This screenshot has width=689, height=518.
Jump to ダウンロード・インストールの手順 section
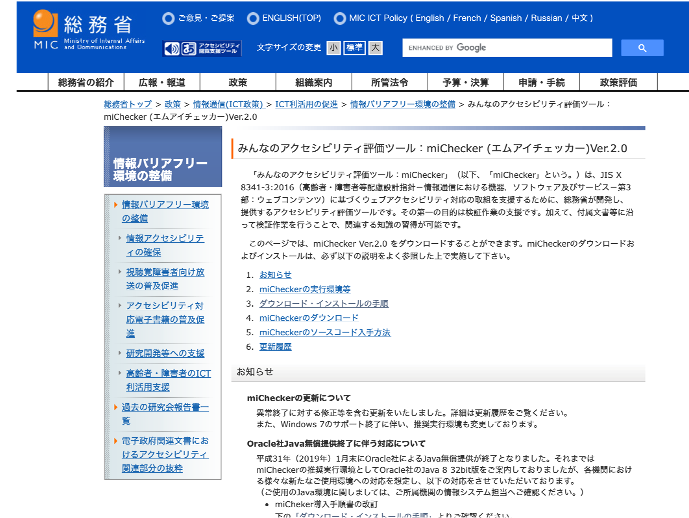324,304
